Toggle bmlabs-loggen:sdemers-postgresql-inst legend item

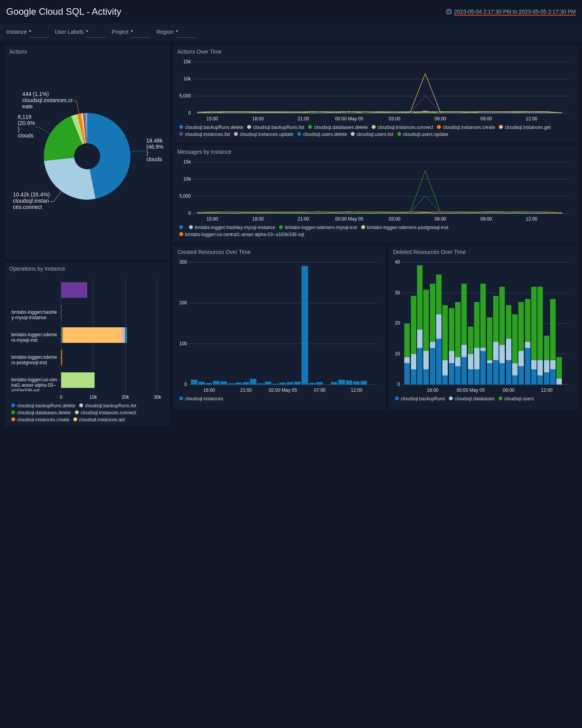(x=405, y=228)
